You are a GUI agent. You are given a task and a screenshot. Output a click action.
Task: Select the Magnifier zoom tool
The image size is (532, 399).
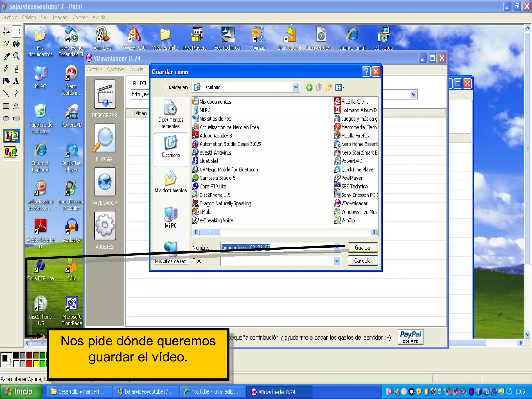[16, 56]
